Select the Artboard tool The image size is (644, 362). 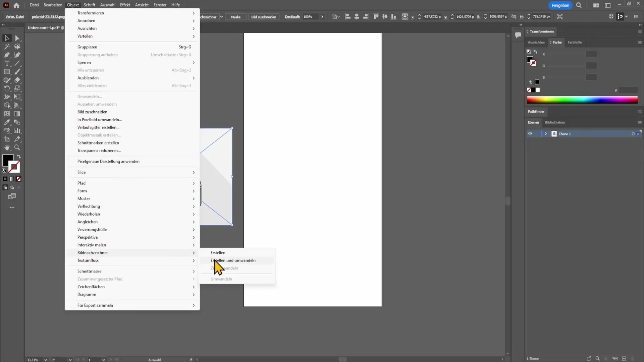[x=7, y=139]
